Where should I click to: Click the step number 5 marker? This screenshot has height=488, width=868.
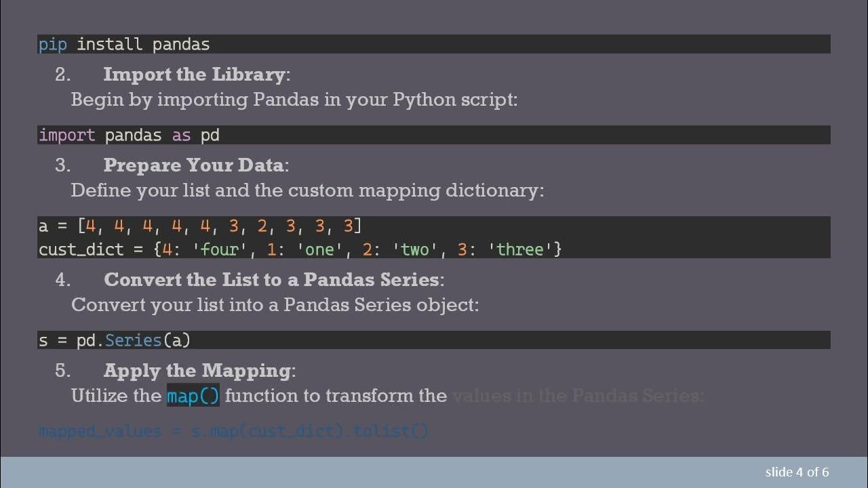point(62,371)
